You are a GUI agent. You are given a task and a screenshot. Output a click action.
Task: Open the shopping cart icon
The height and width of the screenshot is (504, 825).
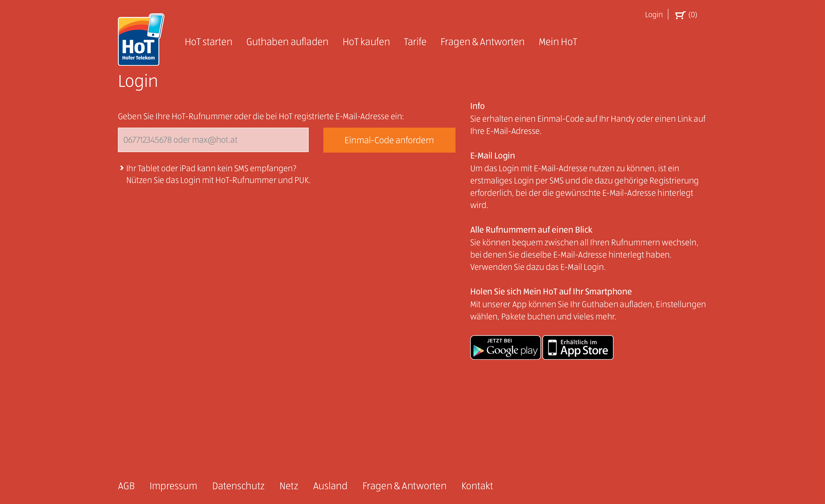click(x=680, y=15)
